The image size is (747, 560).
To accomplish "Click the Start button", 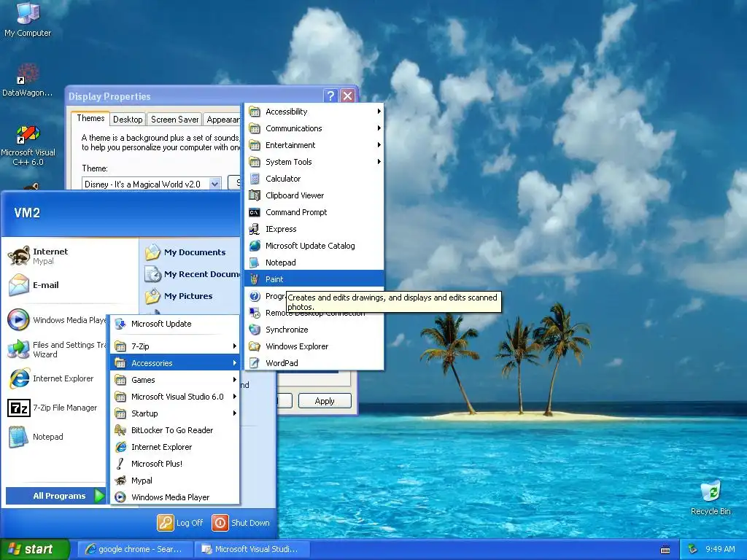I will (x=34, y=549).
